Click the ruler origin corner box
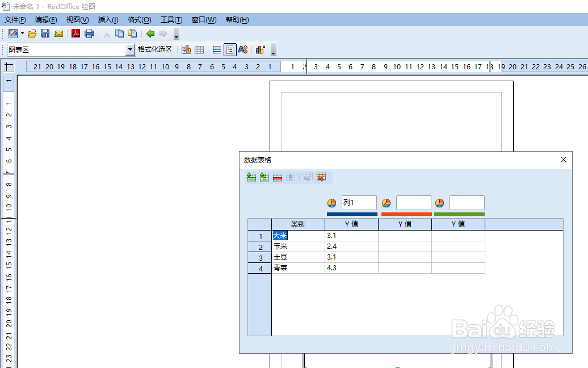 click(x=9, y=67)
